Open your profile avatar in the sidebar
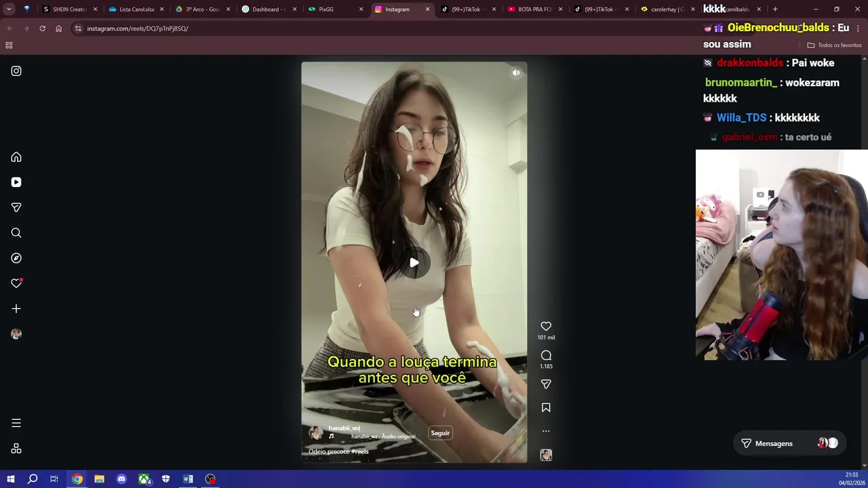The width and height of the screenshot is (868, 488). 16,334
